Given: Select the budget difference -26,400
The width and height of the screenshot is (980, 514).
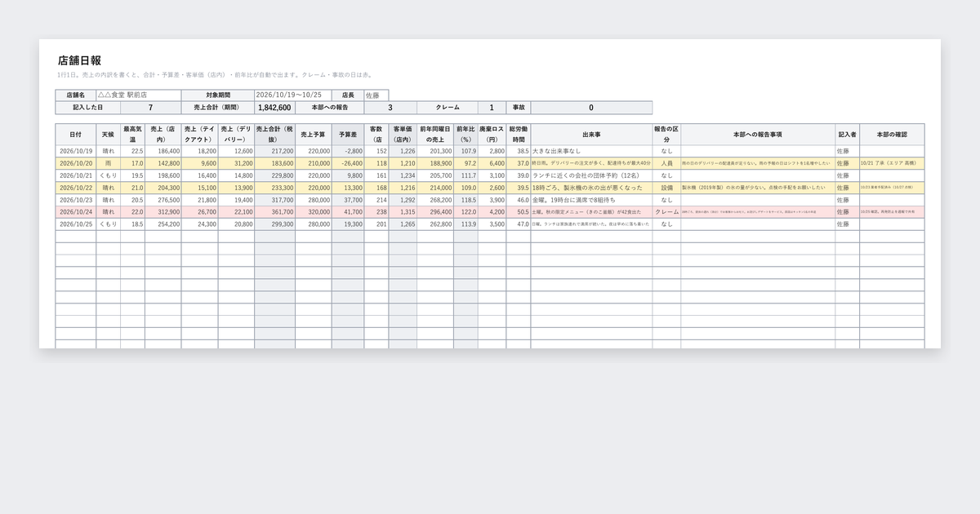Looking at the screenshot, I should click(x=348, y=163).
